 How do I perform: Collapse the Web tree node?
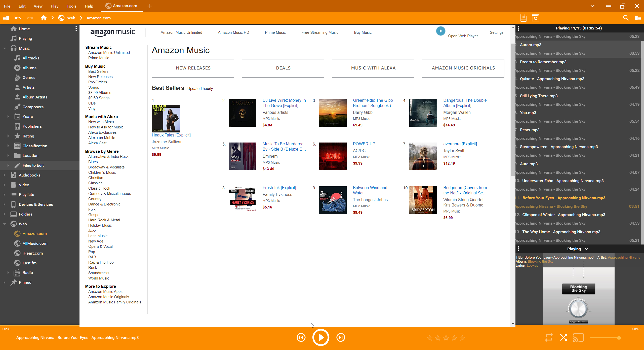5,224
